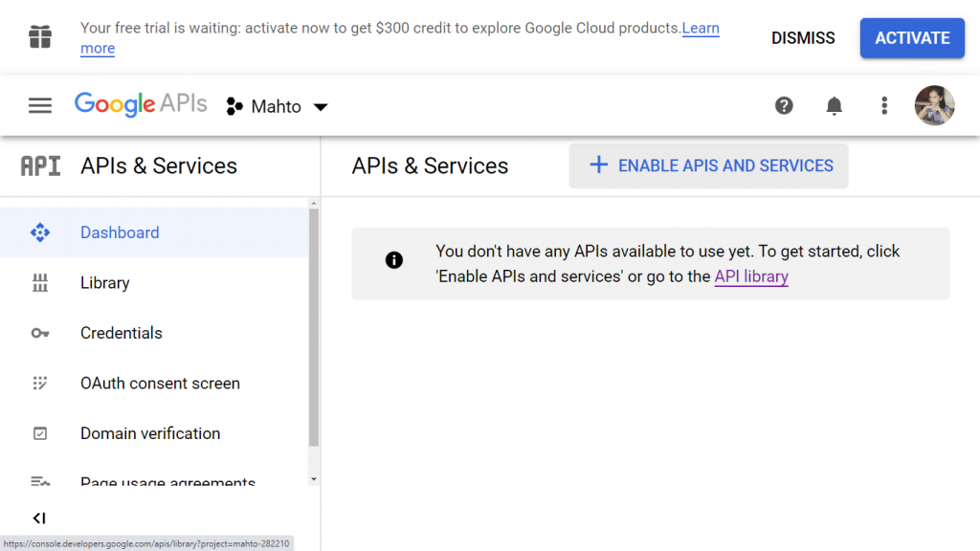
Task: Go to the Credentials menu item
Action: pos(154,333)
